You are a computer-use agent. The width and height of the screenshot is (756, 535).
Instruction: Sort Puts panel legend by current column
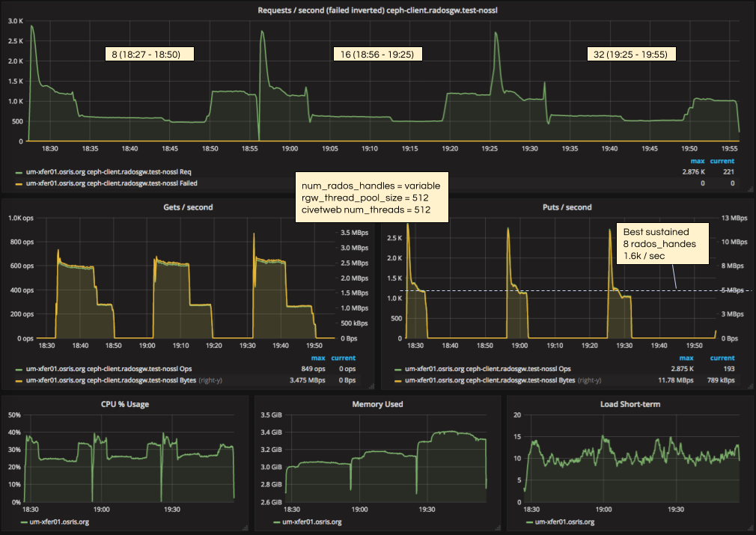722,358
